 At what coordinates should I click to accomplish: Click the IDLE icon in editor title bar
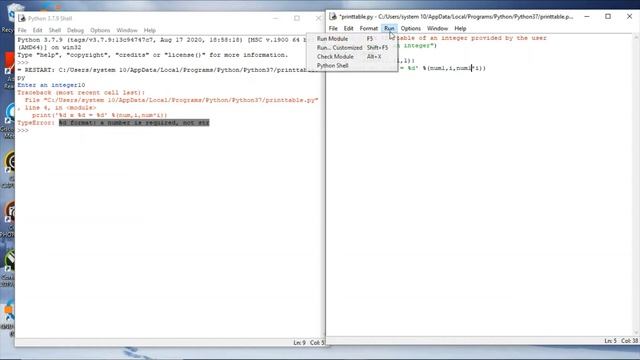pyautogui.click(x=333, y=16)
